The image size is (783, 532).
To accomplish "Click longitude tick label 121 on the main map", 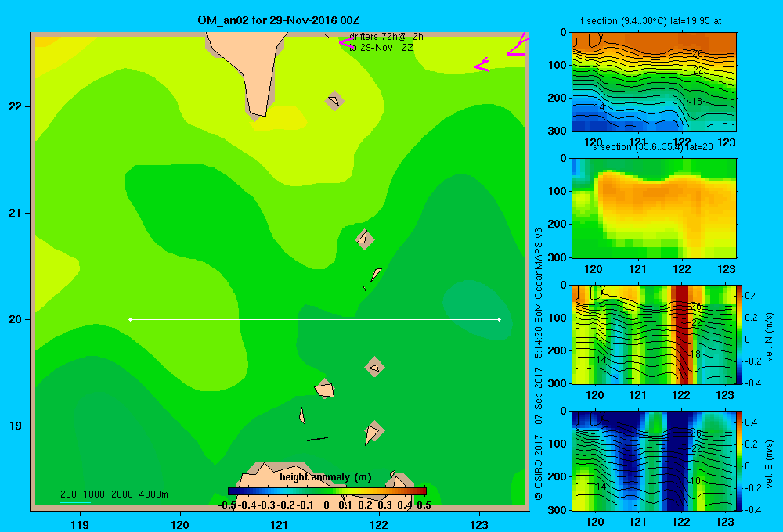I will tap(280, 524).
